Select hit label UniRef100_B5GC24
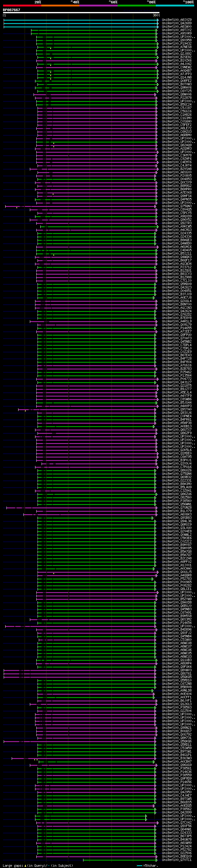The width and height of the screenshot is (197, 868). (x=177, y=104)
